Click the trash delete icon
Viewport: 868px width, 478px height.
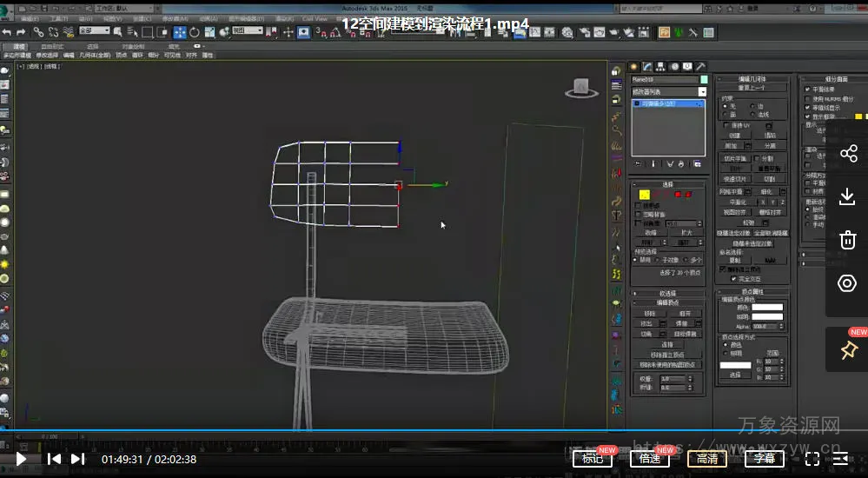(x=848, y=240)
